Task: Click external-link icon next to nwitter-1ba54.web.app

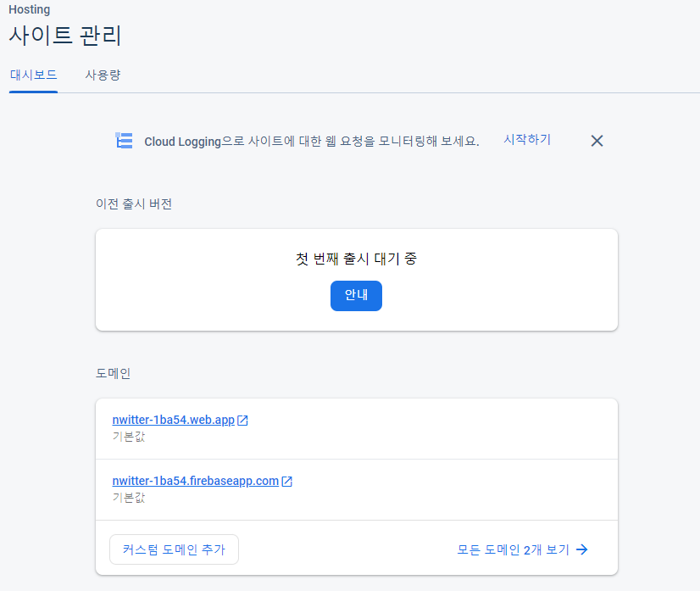Action: pos(242,421)
